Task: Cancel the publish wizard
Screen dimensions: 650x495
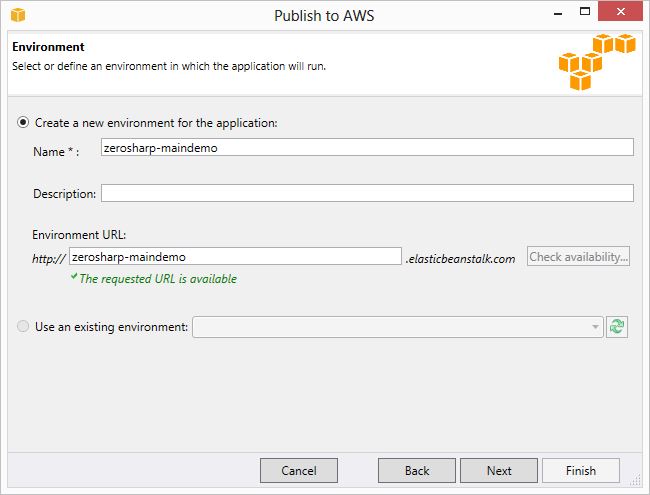Action: coord(299,471)
